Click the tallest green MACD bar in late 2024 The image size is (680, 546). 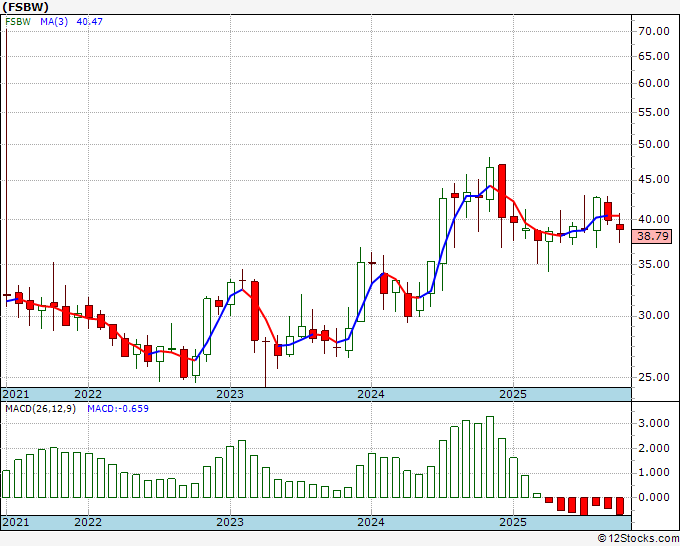point(490,457)
